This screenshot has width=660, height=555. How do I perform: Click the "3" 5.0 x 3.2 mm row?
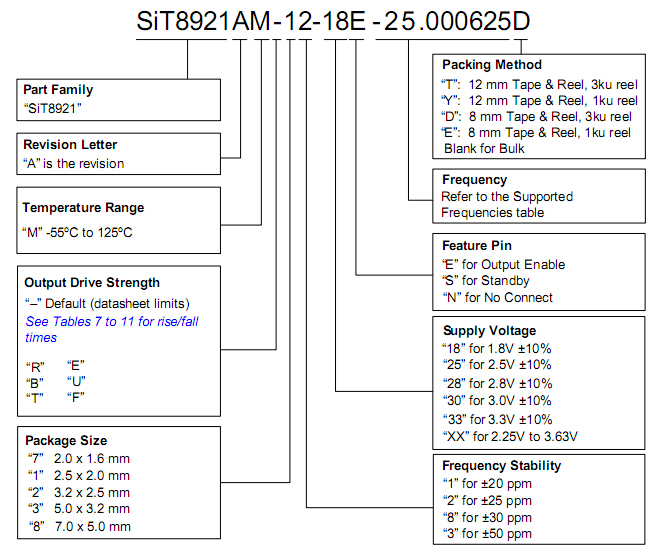click(x=79, y=508)
